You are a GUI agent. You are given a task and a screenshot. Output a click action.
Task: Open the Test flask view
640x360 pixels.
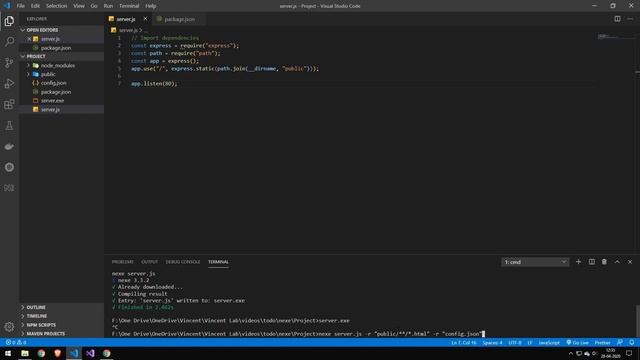(x=9, y=125)
